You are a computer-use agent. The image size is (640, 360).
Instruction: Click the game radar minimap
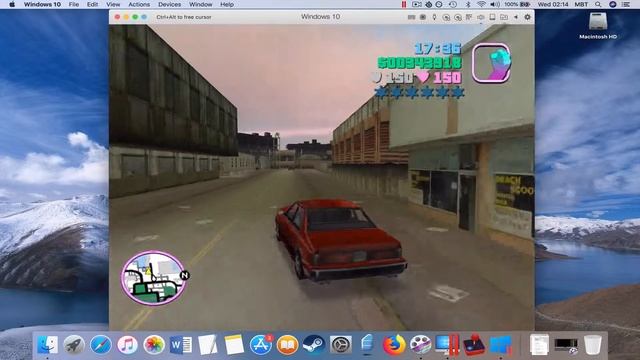coord(153,278)
